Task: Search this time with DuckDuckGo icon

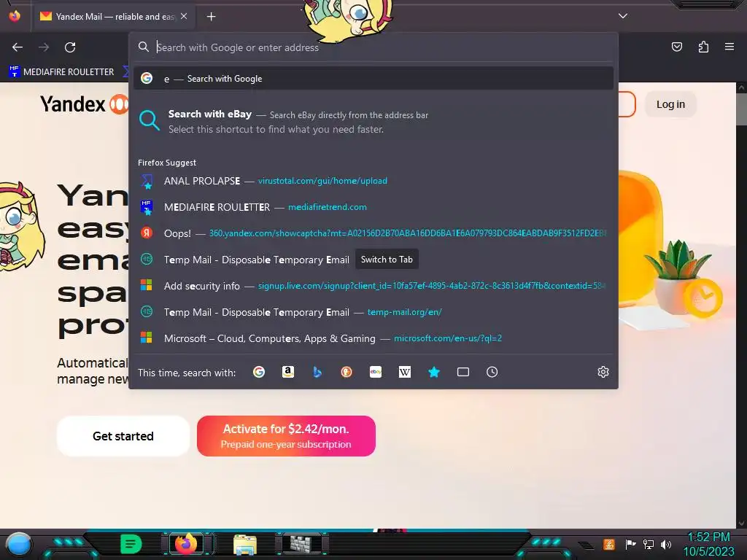Action: click(x=347, y=372)
